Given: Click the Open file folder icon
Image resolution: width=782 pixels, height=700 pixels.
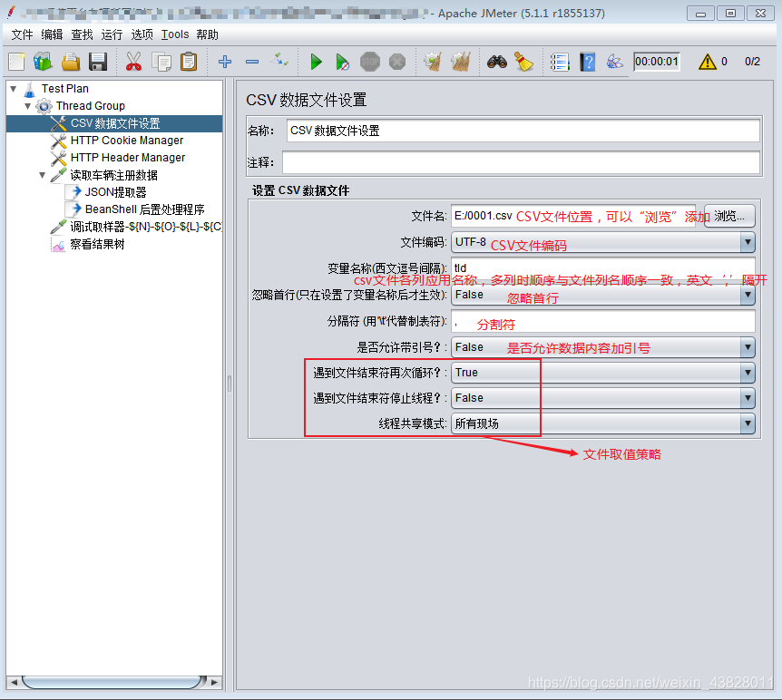Looking at the screenshot, I should pyautogui.click(x=71, y=62).
